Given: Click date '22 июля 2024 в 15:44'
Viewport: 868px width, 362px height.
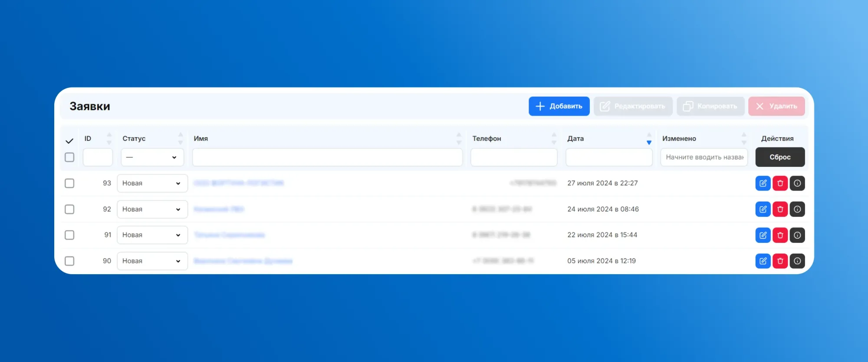Looking at the screenshot, I should click(x=602, y=235).
